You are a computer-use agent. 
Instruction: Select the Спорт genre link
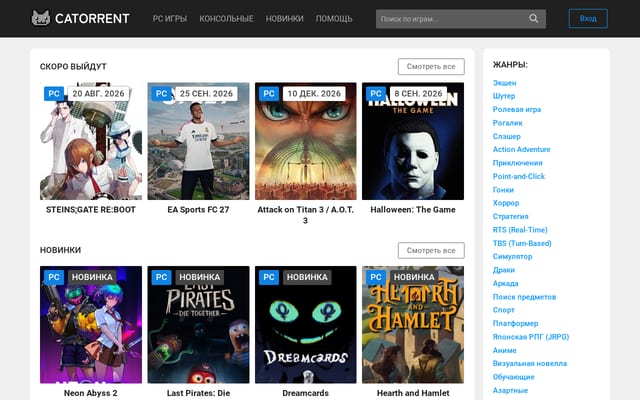click(504, 310)
